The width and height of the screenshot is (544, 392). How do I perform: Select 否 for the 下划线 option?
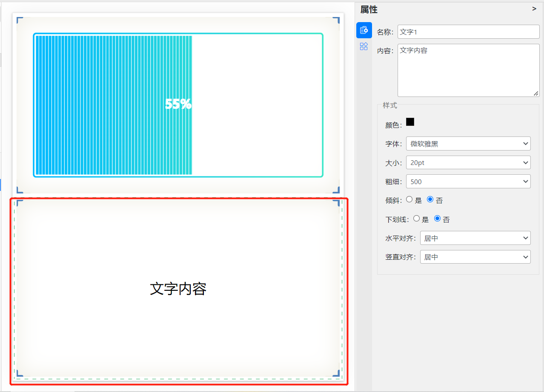click(x=437, y=218)
